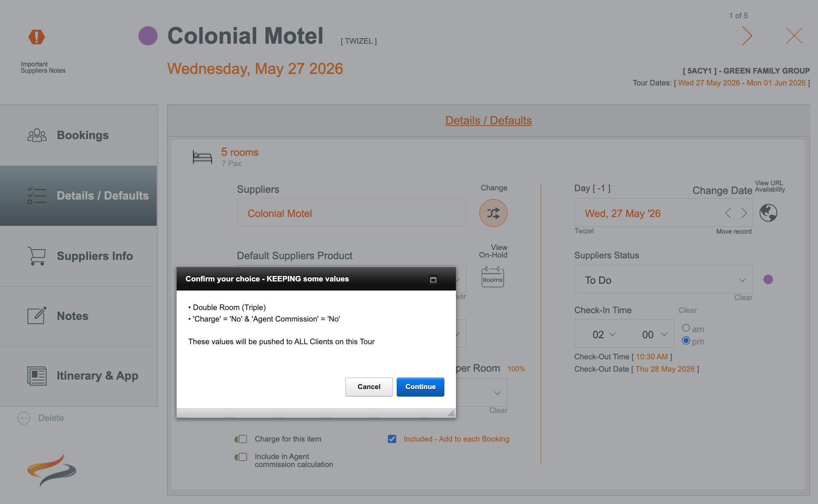This screenshot has height=504, width=818.
Task: Click the Change supplier shuffle icon
Action: 493,213
